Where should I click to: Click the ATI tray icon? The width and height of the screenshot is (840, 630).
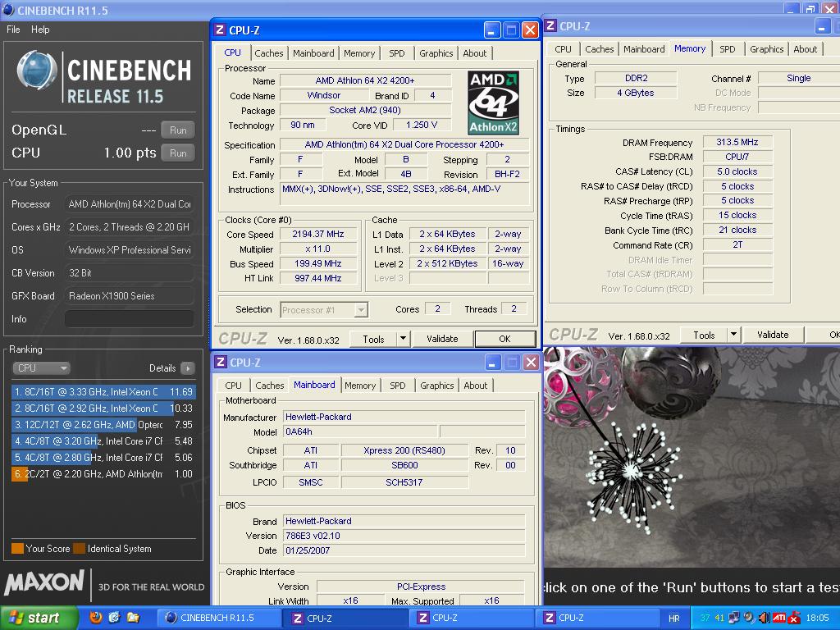[779, 618]
